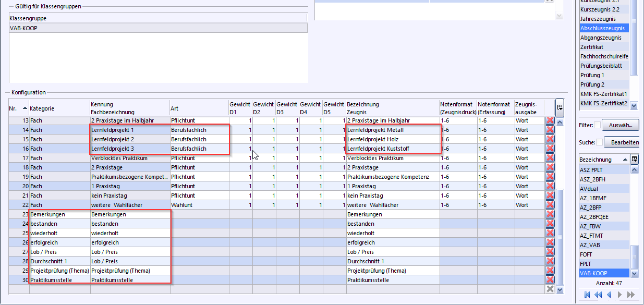Jump to first record navigation arrow
The image size is (644, 305).
coord(587,295)
